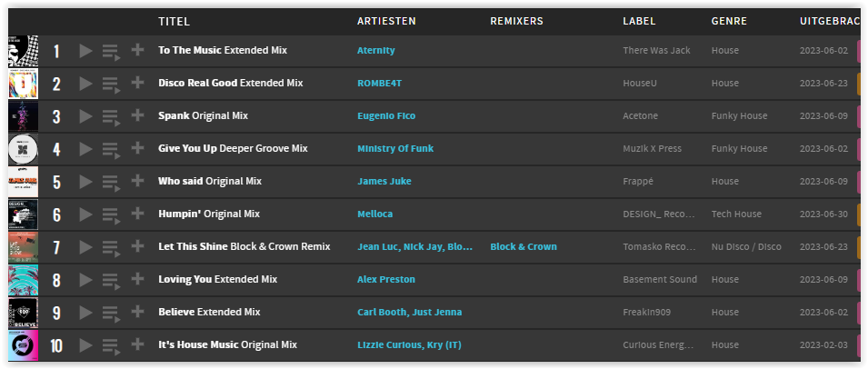868x369 pixels.
Task: Click the Genre column header
Action: click(729, 22)
